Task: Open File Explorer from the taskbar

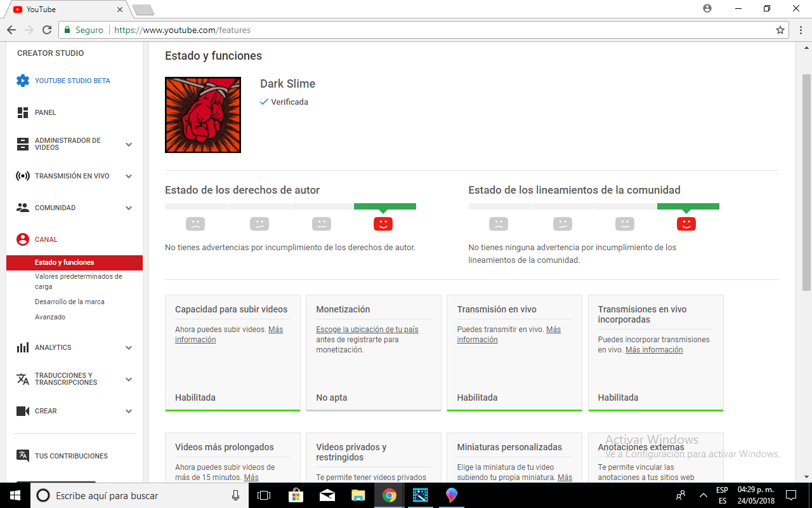Action: point(358,495)
